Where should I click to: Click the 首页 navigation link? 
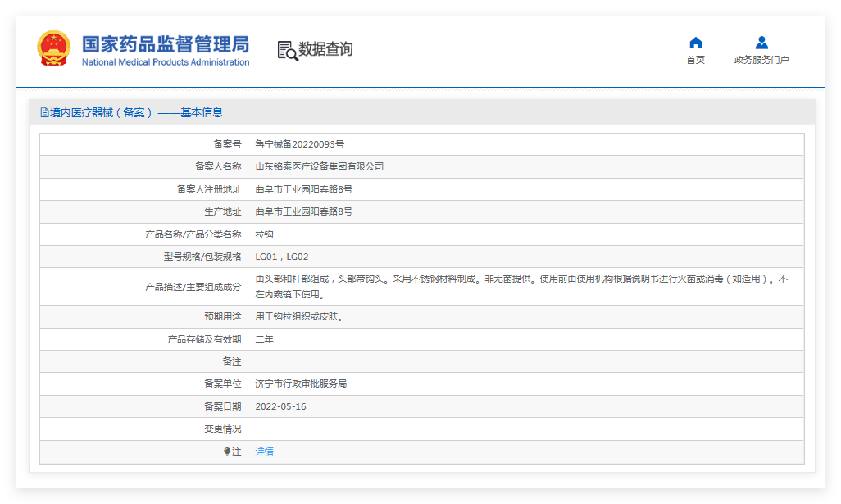(695, 59)
